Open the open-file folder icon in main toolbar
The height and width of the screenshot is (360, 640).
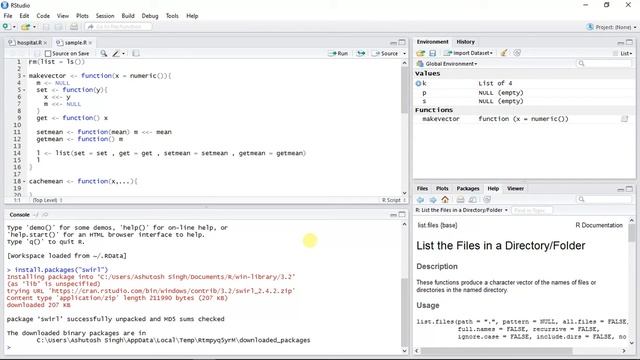coord(25,27)
